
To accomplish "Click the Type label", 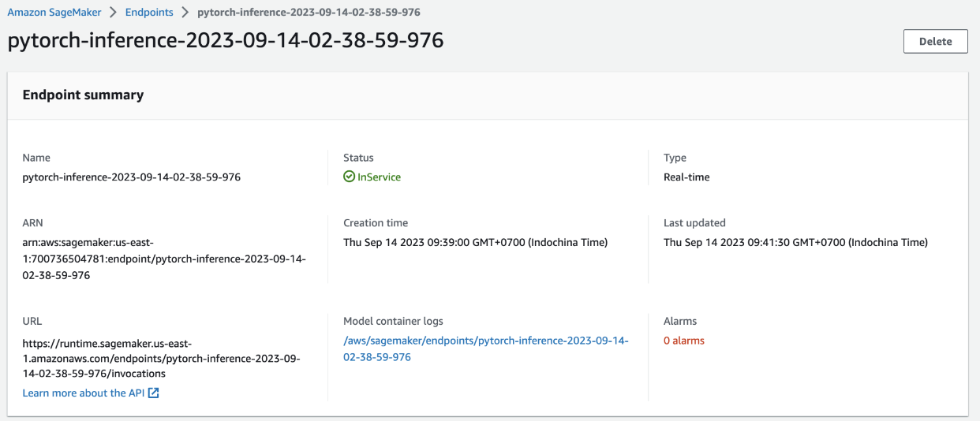I will click(675, 158).
